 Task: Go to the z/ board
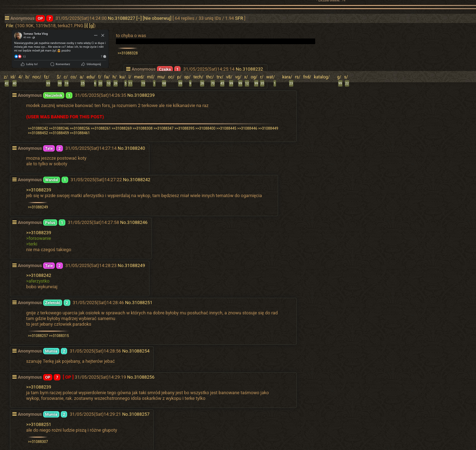click(6, 77)
